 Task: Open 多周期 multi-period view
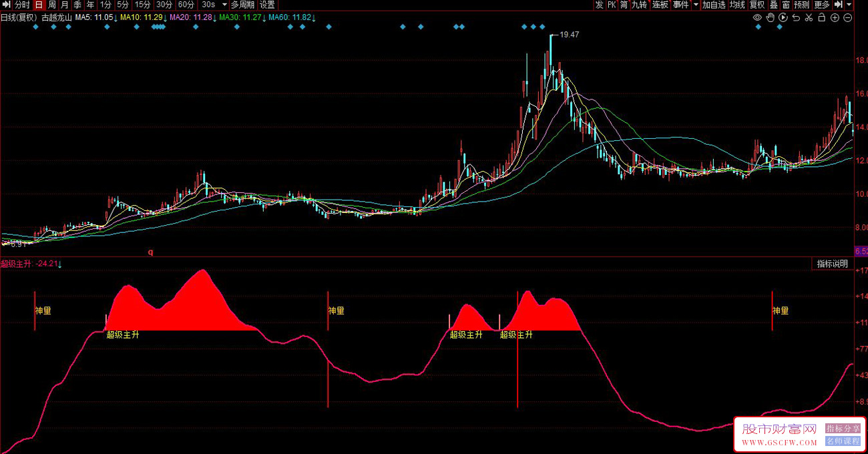point(243,5)
